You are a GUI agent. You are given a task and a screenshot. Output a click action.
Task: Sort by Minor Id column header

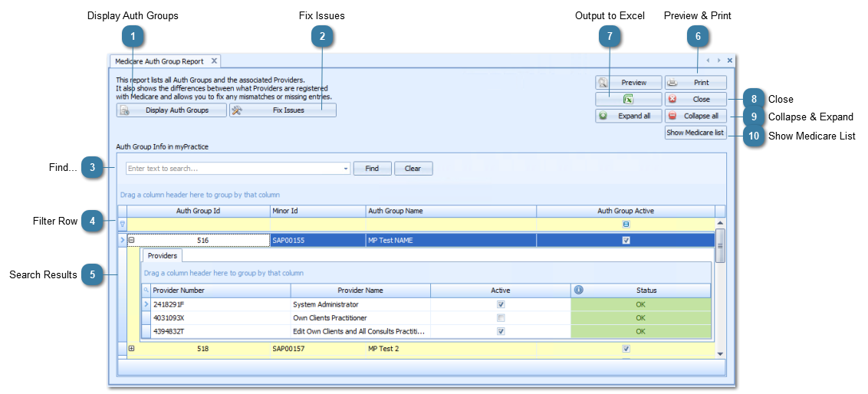[317, 211]
